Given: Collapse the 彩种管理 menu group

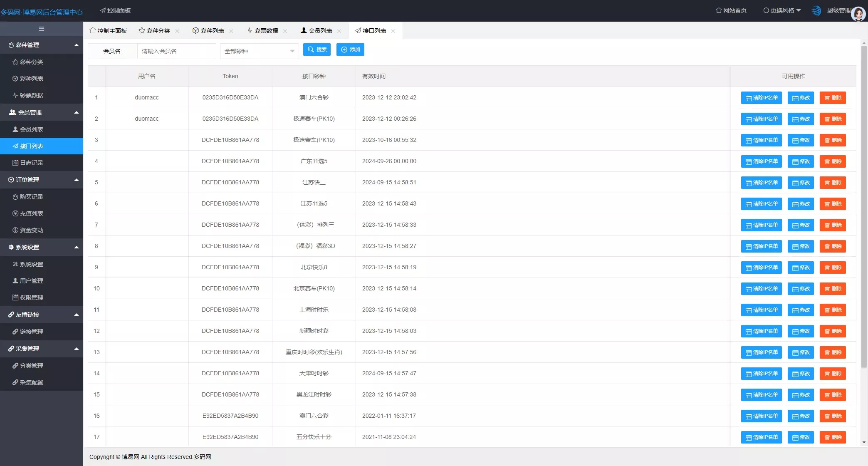Looking at the screenshot, I should coord(42,45).
